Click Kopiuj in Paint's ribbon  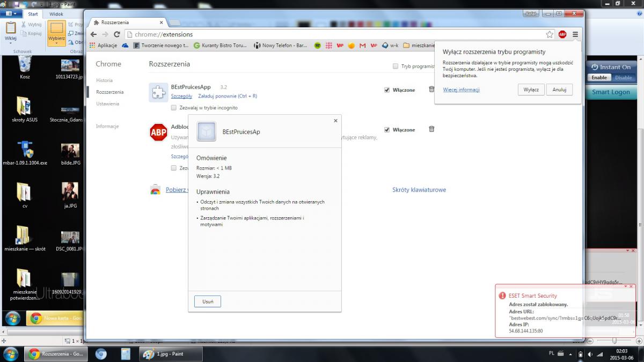pos(32,33)
